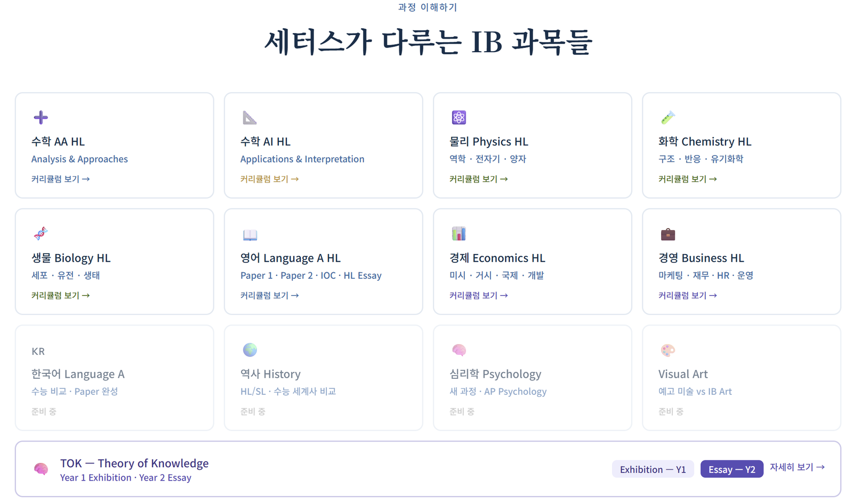
Task: Open 커리큘럼 보기 link for 수학 AI HL
Action: pos(269,179)
